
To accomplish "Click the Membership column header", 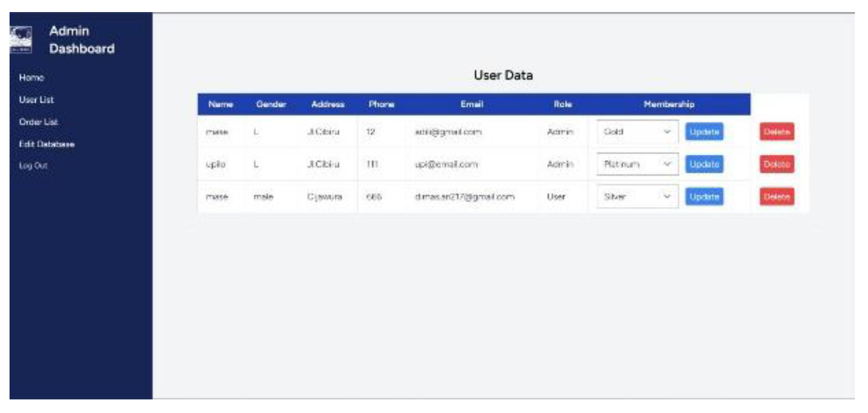I will (669, 104).
